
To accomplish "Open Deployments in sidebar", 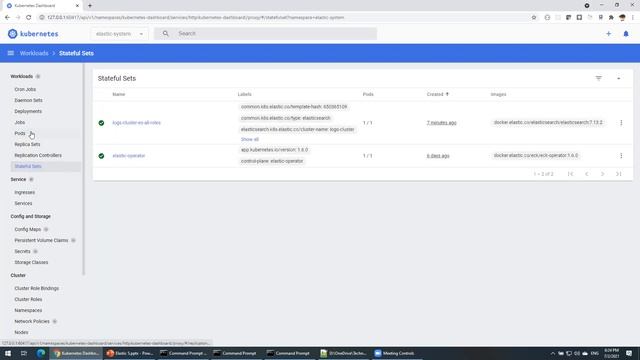I will 28,111.
